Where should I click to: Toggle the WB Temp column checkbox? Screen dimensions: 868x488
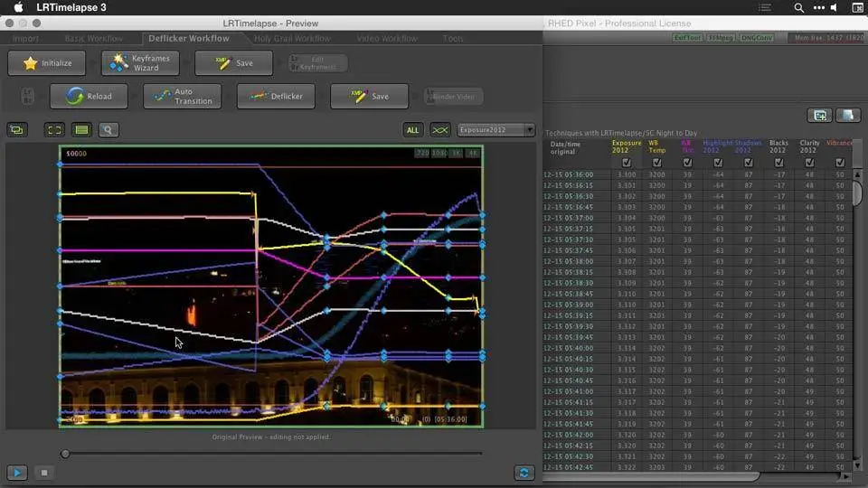(x=656, y=163)
